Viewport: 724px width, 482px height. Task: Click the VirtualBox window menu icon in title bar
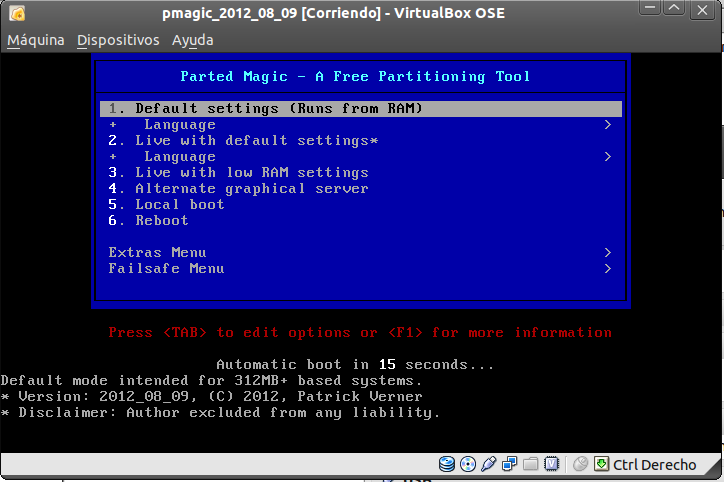[x=17, y=13]
